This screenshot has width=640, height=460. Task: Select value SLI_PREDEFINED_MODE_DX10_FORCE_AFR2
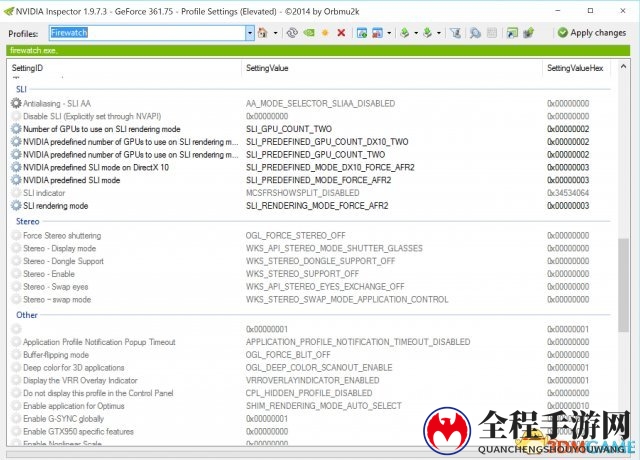point(330,167)
